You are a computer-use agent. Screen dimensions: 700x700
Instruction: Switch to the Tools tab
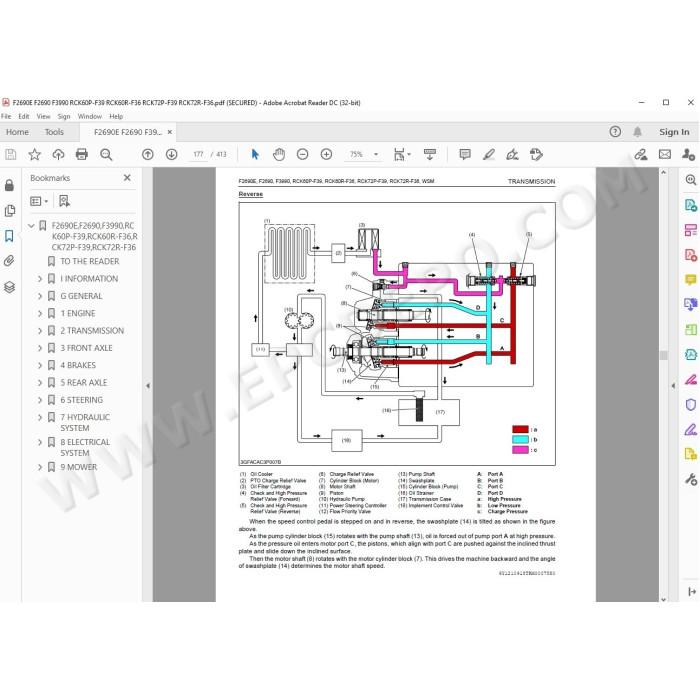pos(54,132)
